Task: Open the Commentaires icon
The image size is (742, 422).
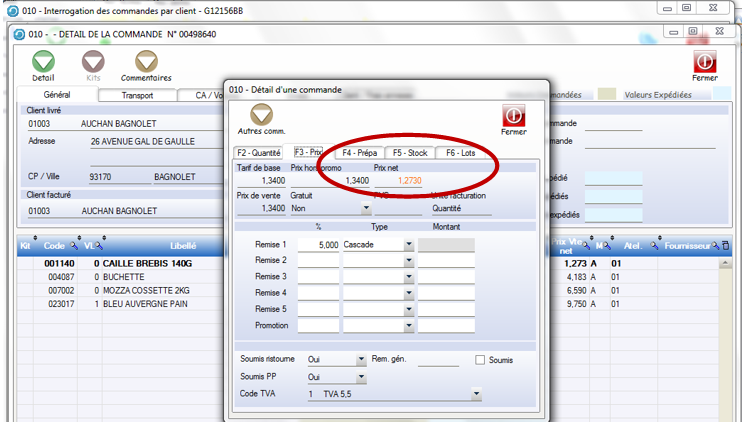Action: 146,62
